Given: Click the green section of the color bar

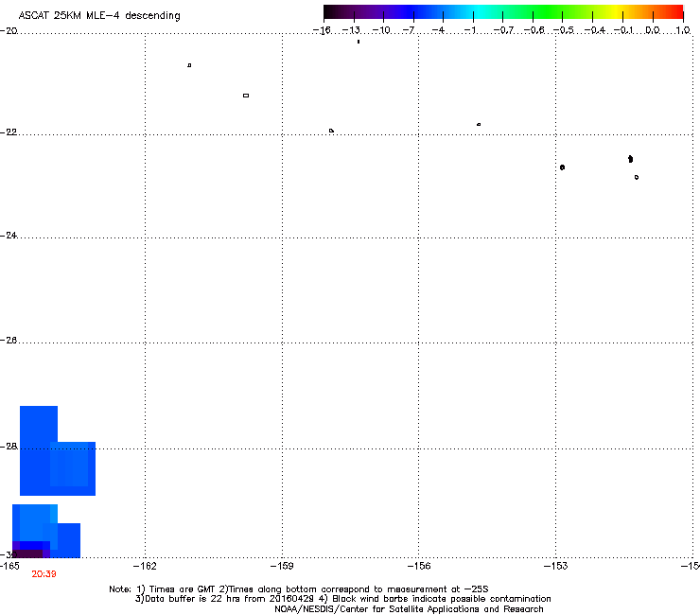Looking at the screenshot, I should coord(549,12).
